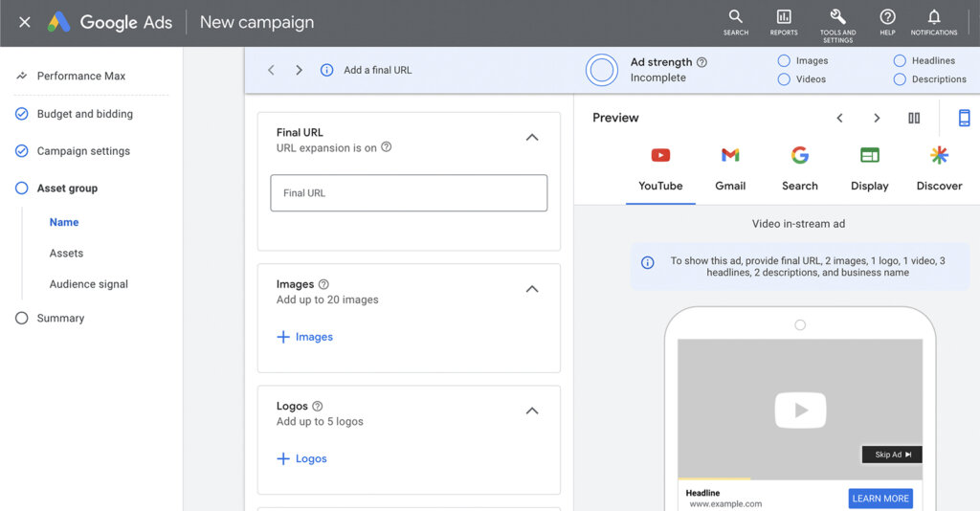
Task: Click help icon next to URL expansion
Action: click(387, 146)
